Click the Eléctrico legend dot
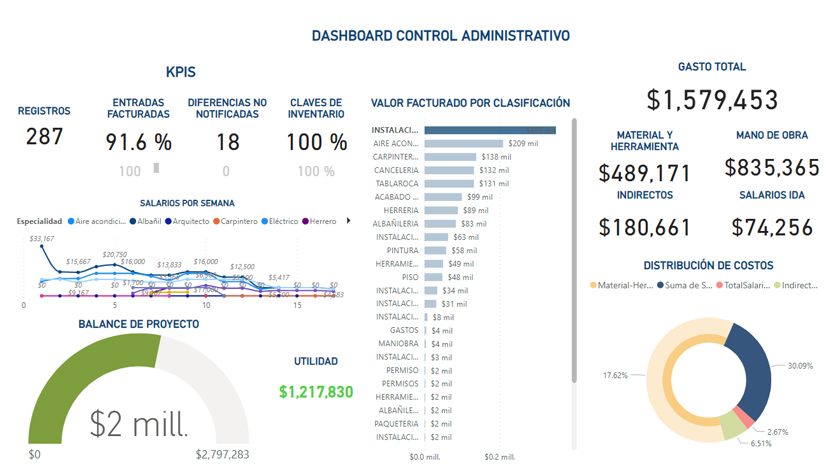The image size is (834, 467). coord(265,221)
